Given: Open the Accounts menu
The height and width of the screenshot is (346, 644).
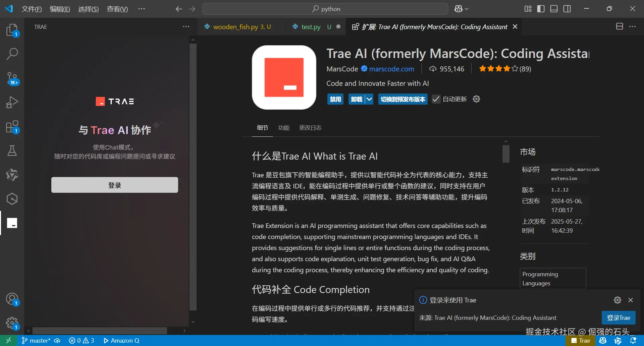Looking at the screenshot, I should click(12, 299).
